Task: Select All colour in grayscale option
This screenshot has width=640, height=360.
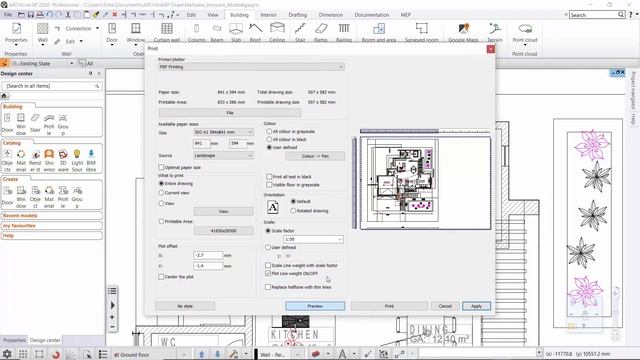Action: pos(269,131)
